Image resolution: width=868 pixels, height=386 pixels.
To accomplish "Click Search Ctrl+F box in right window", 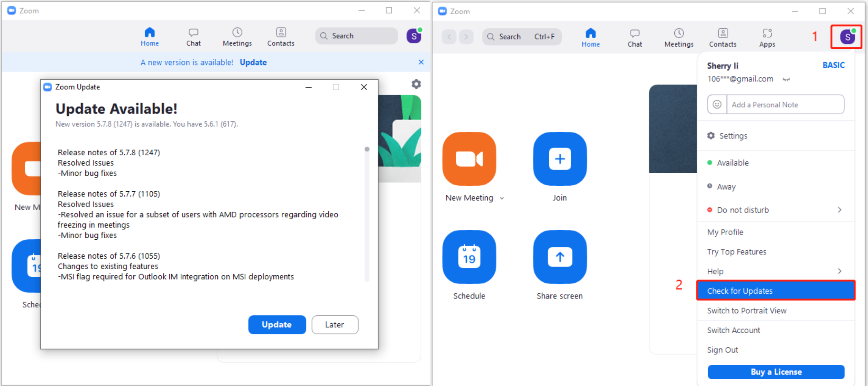I will (522, 37).
